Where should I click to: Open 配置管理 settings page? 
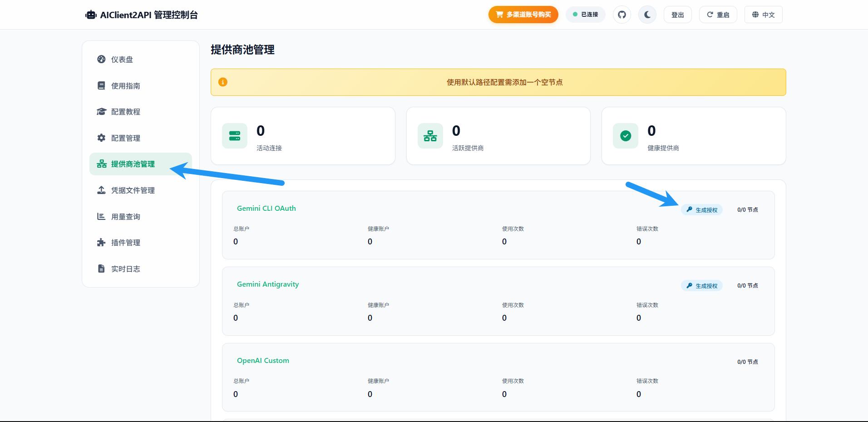(125, 138)
